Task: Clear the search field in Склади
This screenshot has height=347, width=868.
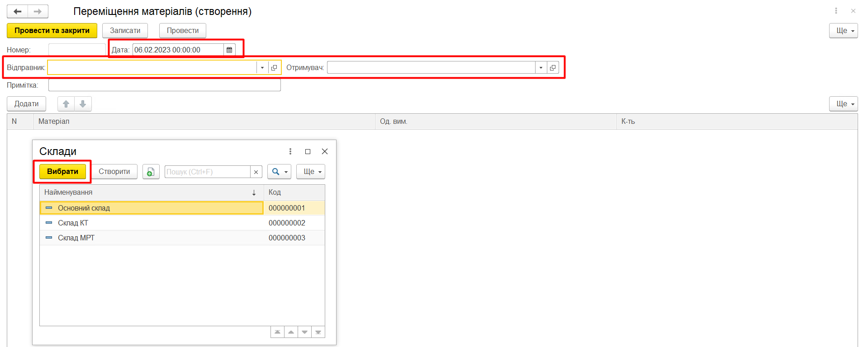Action: [256, 172]
